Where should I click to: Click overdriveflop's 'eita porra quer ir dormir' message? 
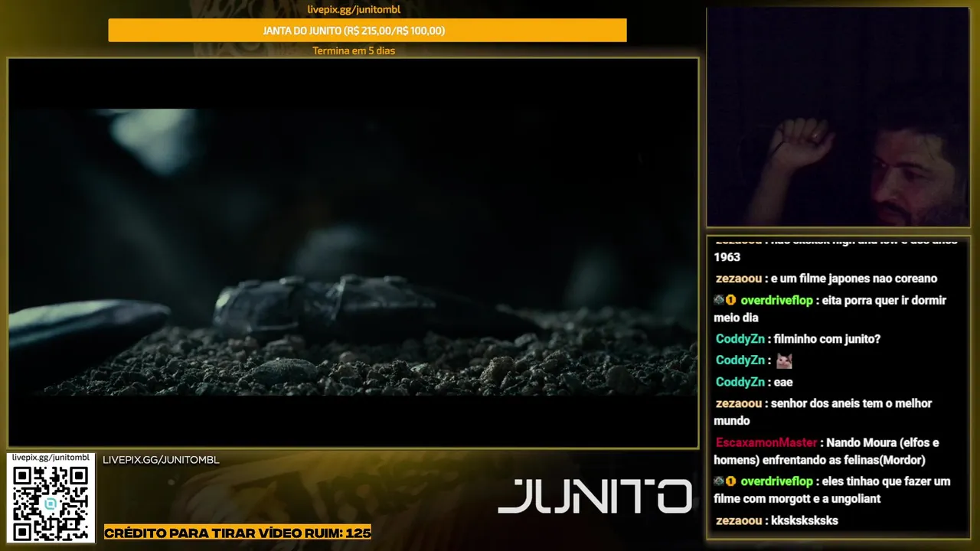(x=831, y=309)
